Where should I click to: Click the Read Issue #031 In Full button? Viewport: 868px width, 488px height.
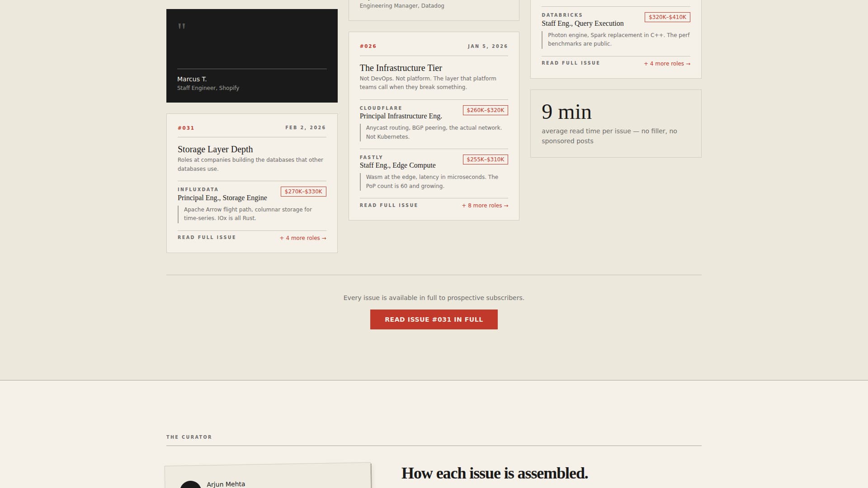434,319
